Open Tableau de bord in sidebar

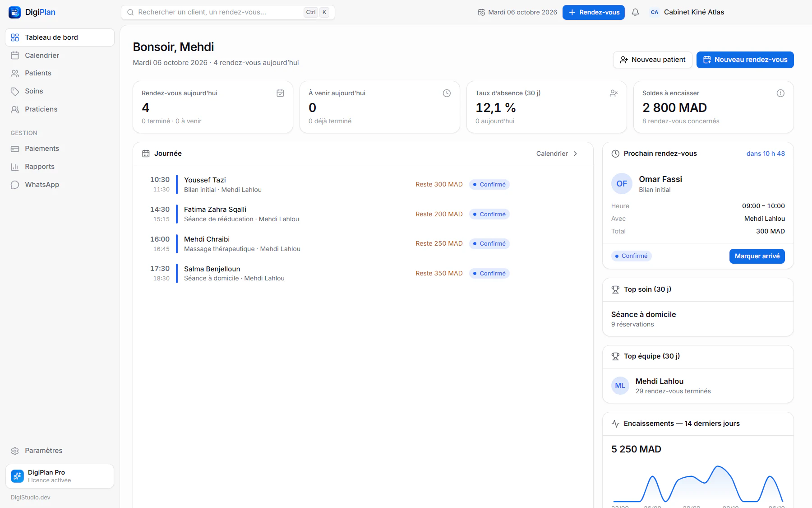pos(60,37)
